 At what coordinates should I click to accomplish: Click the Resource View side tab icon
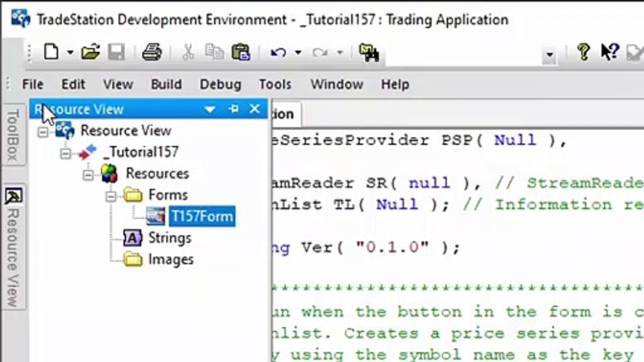[x=13, y=196]
